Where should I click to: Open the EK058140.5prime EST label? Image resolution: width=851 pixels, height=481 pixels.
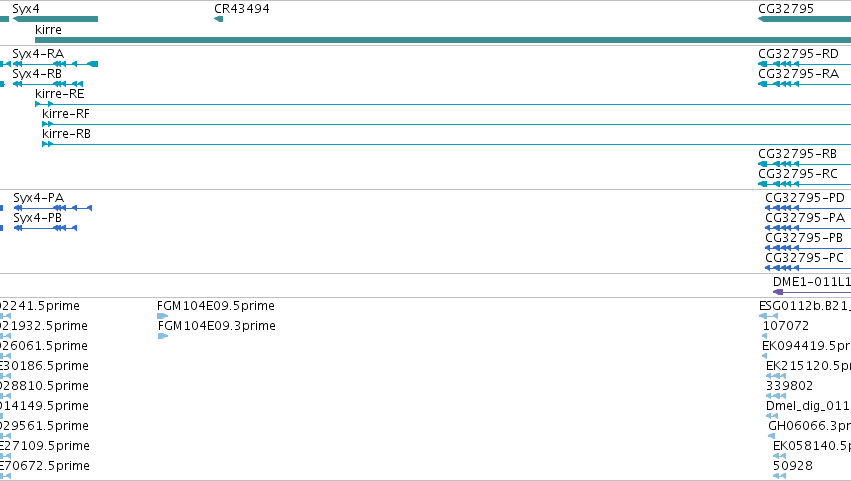tap(811, 446)
